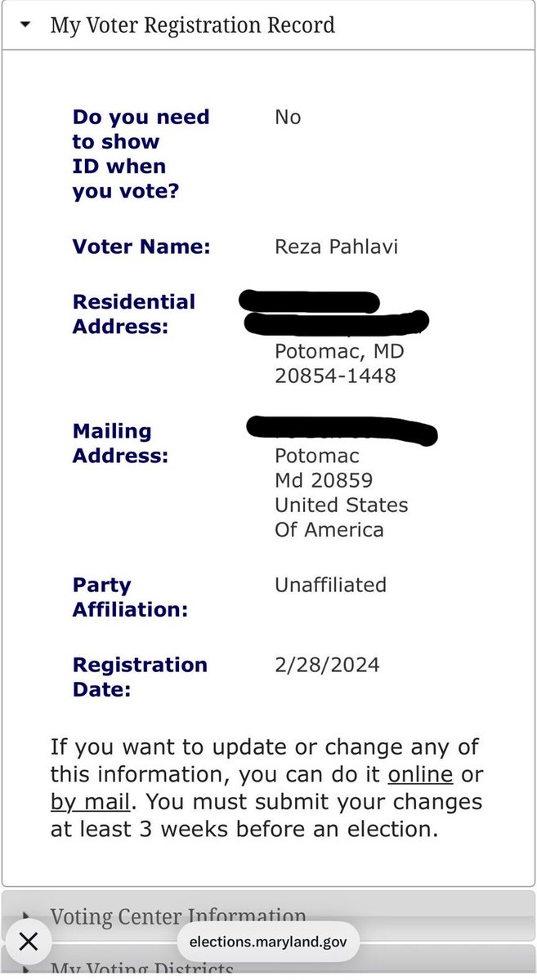
Task: Tap the elections.maryland.gov address pill
Action: coord(268,942)
